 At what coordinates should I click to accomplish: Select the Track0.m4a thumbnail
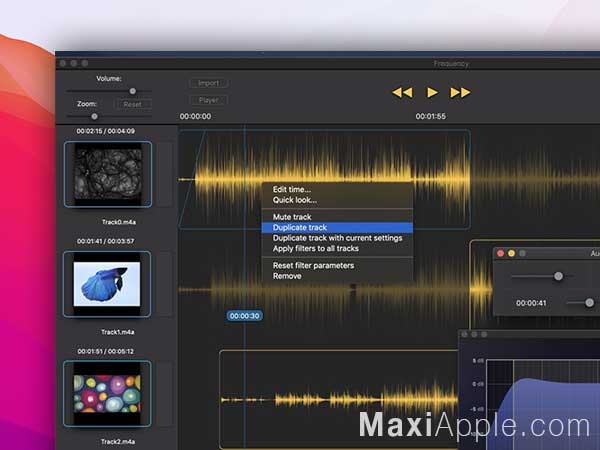click(108, 174)
